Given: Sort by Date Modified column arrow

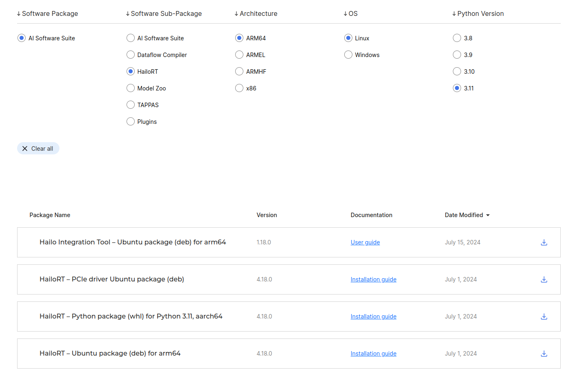Looking at the screenshot, I should [488, 215].
